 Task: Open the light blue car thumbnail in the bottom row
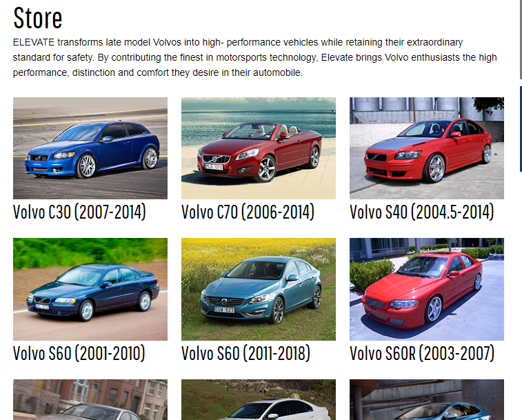click(427, 400)
